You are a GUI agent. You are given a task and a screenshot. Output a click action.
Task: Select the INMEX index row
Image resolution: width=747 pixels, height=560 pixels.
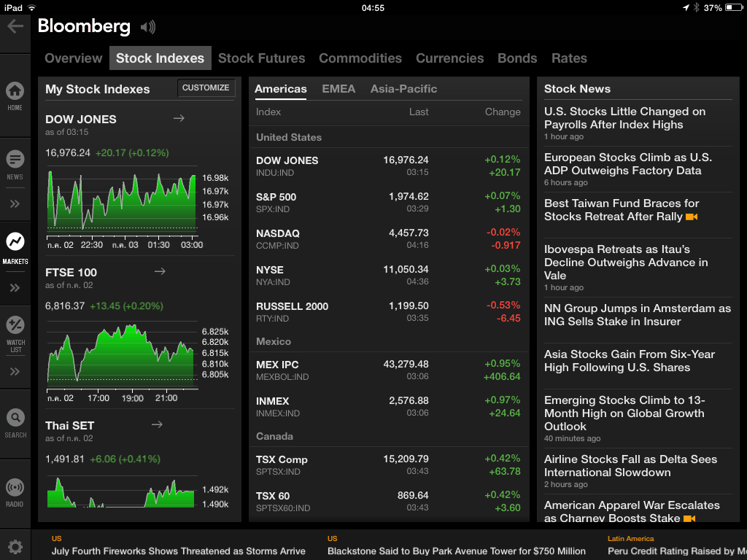coord(388,407)
